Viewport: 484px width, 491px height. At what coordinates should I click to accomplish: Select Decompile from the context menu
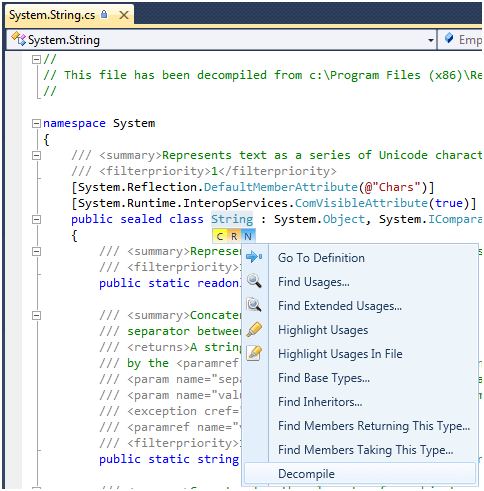360,473
